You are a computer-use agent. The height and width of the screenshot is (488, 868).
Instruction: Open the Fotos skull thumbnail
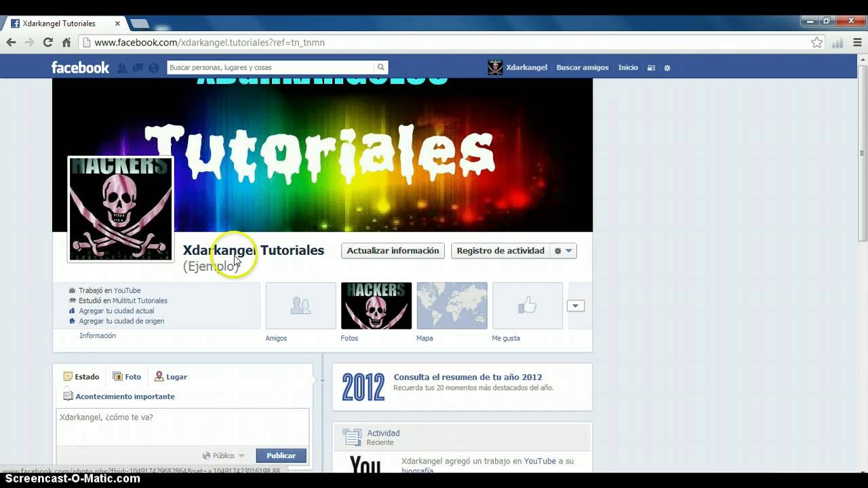click(x=376, y=306)
